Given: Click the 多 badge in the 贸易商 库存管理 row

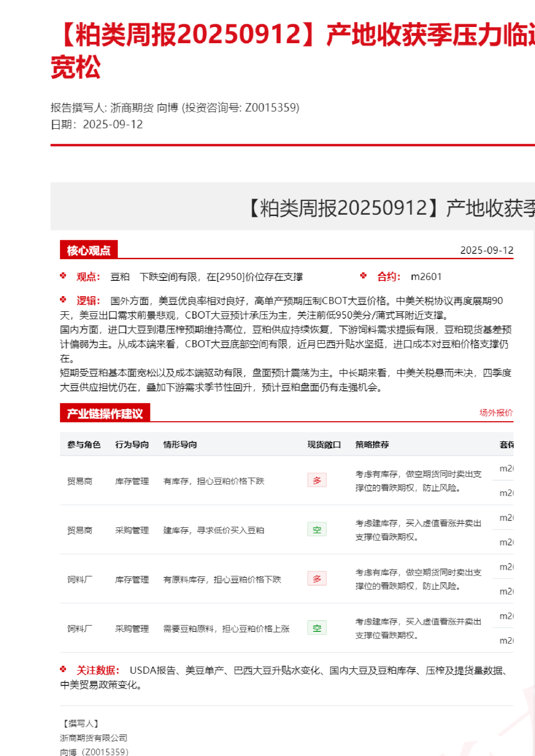Looking at the screenshot, I should pyautogui.click(x=317, y=481).
